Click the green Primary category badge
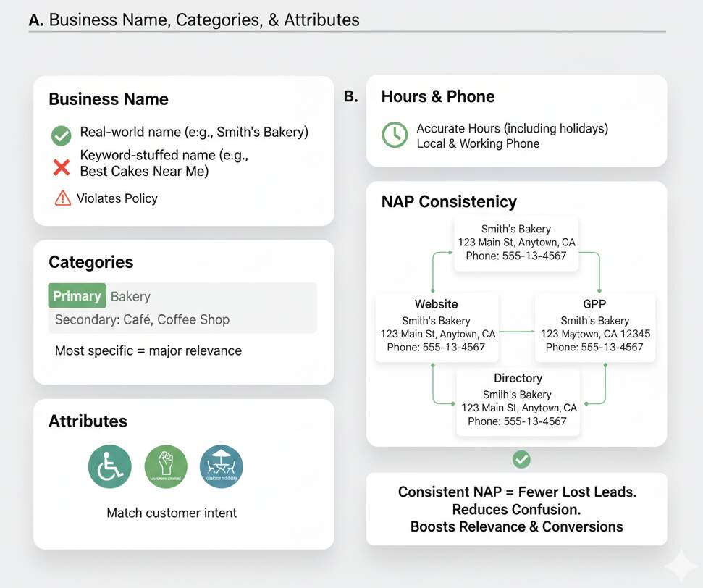The image size is (703, 588). (x=77, y=296)
